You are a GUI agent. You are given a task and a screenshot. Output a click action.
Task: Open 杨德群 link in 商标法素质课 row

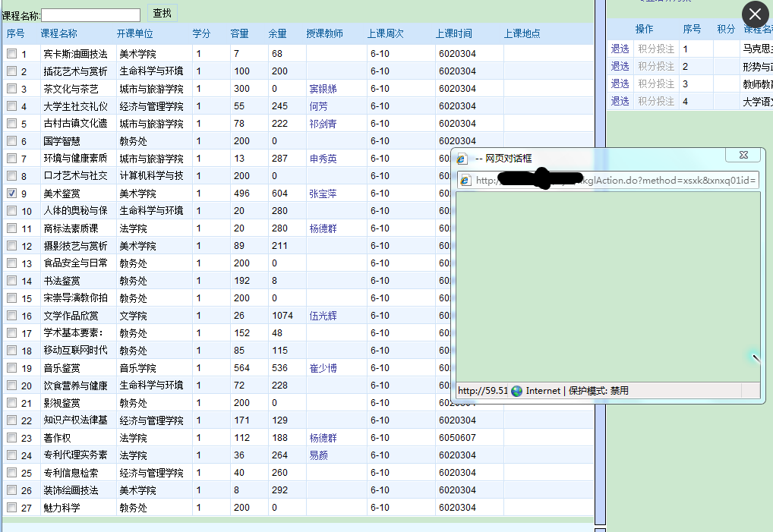click(x=323, y=228)
